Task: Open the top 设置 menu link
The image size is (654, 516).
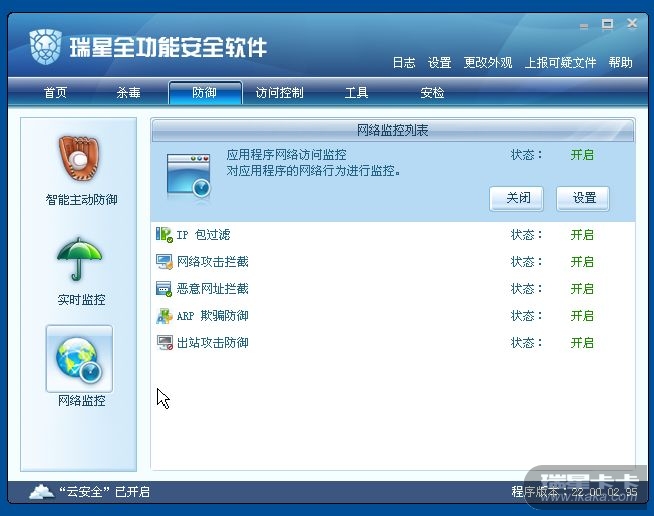Action: pyautogui.click(x=440, y=63)
